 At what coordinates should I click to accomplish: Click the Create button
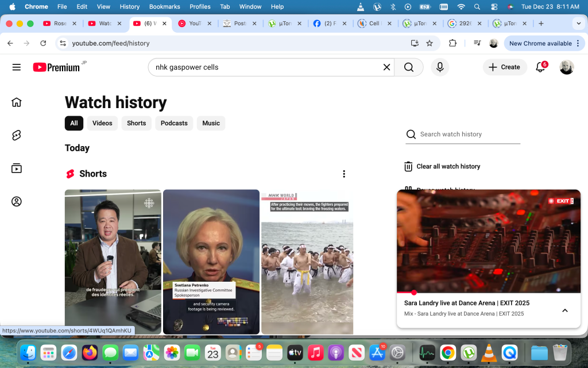(504, 67)
